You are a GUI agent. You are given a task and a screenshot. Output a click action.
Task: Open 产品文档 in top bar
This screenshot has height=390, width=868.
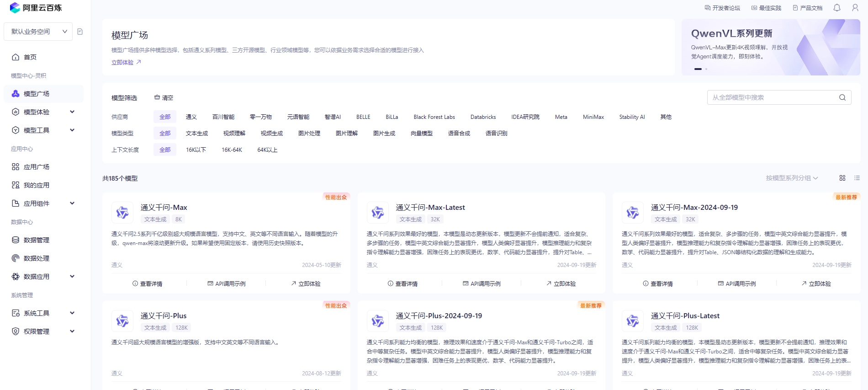point(808,8)
